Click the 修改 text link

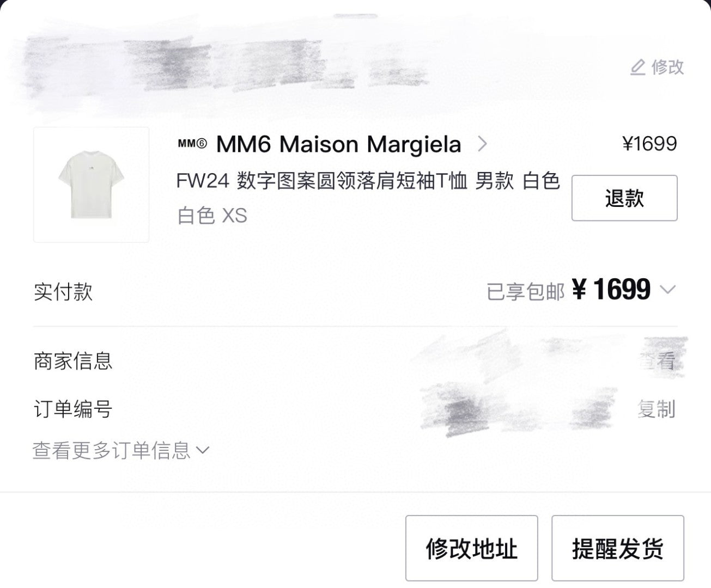coord(667,67)
